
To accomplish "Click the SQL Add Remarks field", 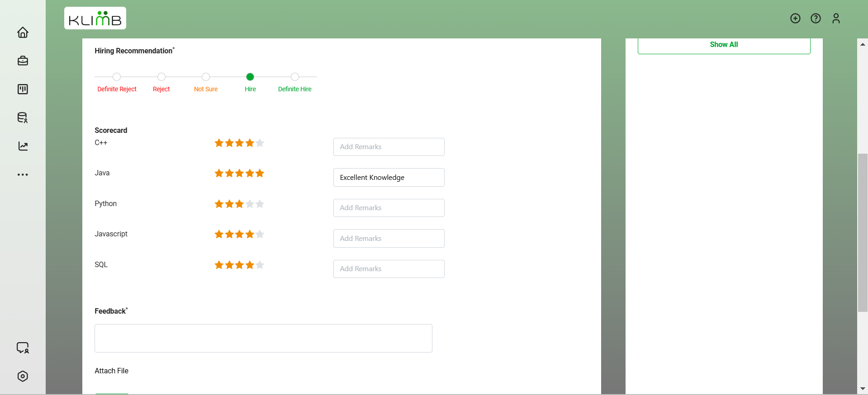I will (389, 269).
